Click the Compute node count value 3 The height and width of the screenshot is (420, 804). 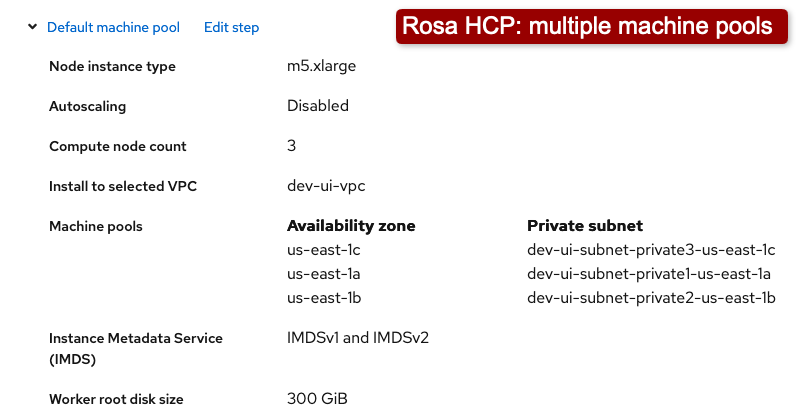tap(291, 146)
